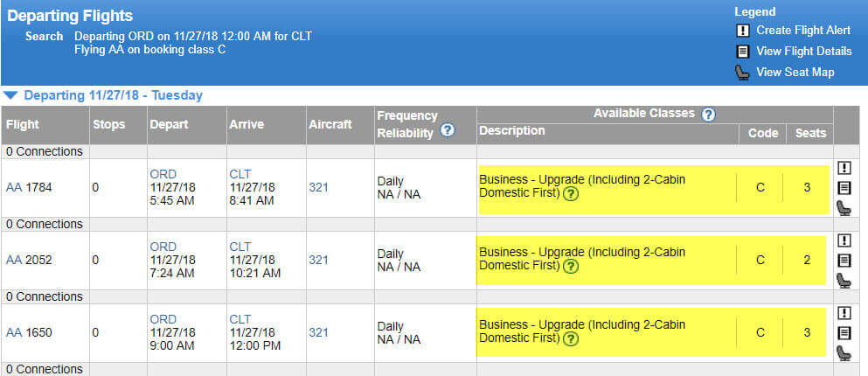This screenshot has width=868, height=376.
Task: Open Available Classes help icon
Action: pyautogui.click(x=708, y=115)
